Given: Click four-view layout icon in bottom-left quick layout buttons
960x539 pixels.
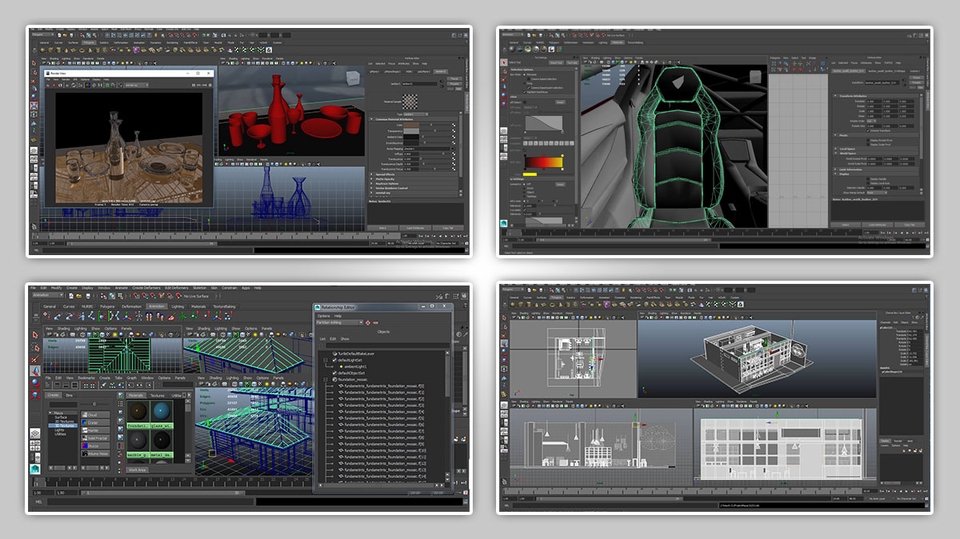Looking at the screenshot, I should point(35,446).
